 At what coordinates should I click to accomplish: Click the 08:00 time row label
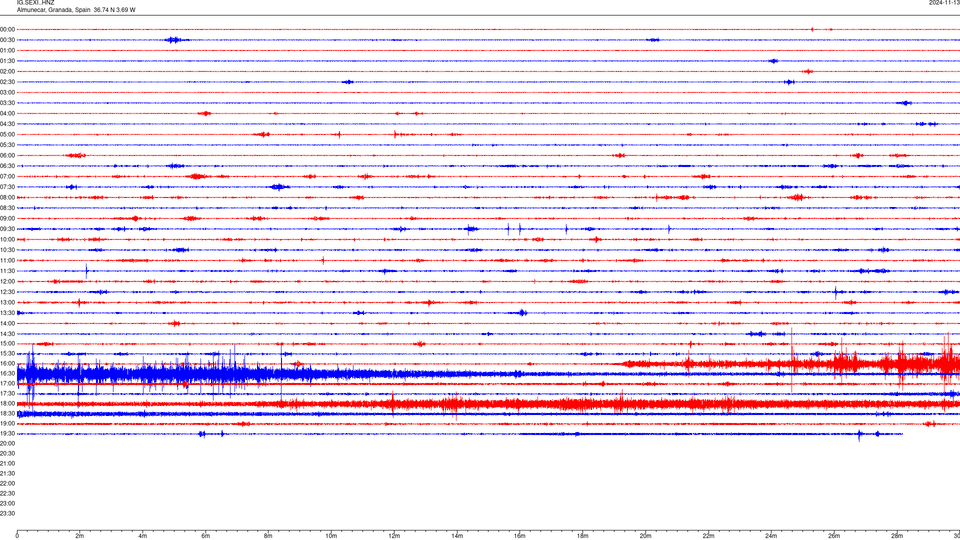tap(7, 198)
